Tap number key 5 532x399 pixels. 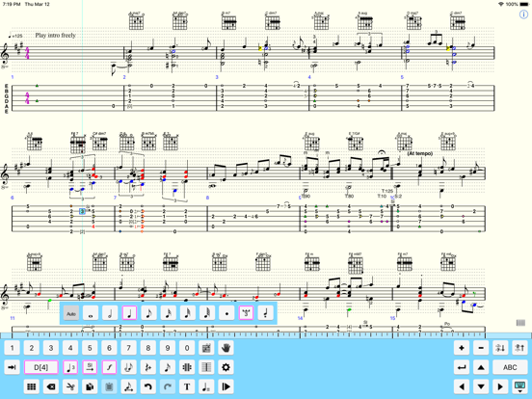pos(90,348)
